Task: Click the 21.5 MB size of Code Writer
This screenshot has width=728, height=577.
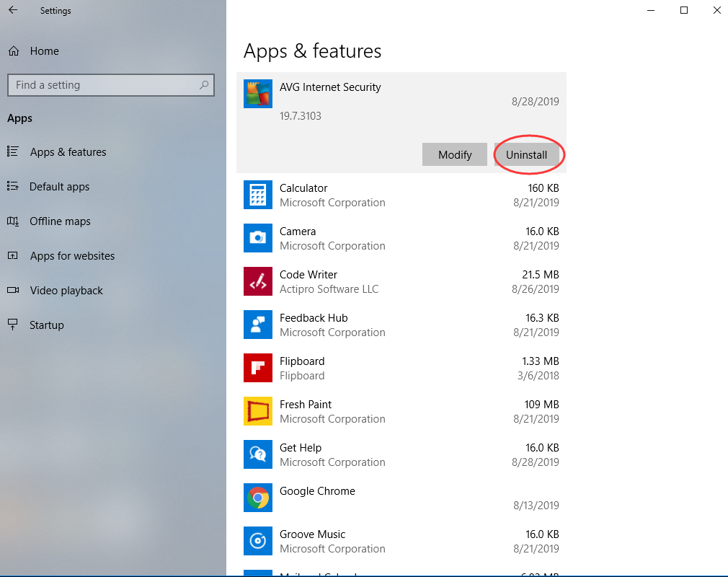Action: (x=541, y=275)
